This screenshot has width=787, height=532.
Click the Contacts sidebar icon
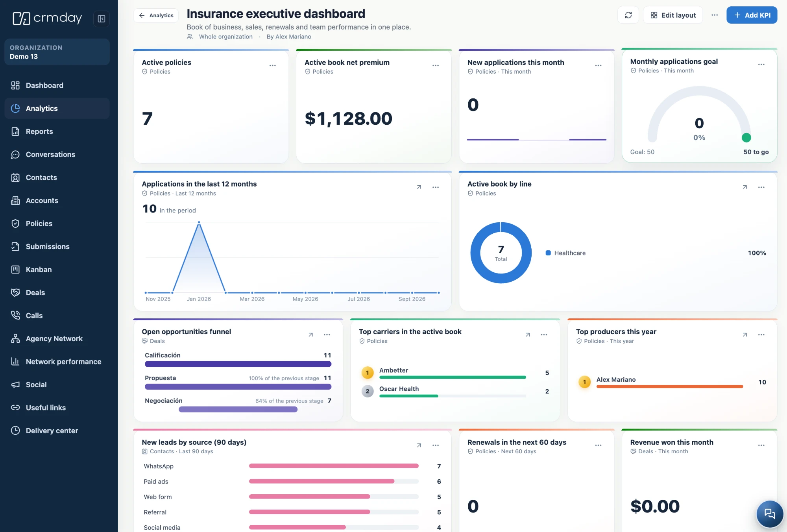point(15,177)
